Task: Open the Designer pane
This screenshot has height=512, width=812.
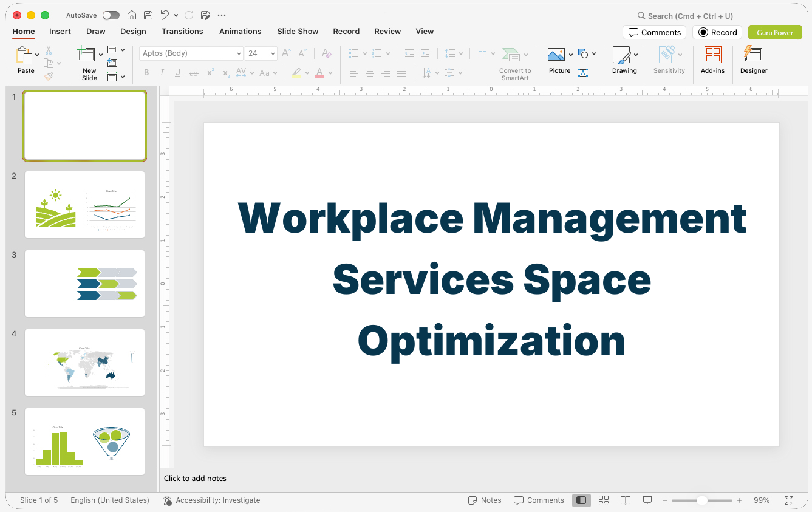Action: click(754, 60)
